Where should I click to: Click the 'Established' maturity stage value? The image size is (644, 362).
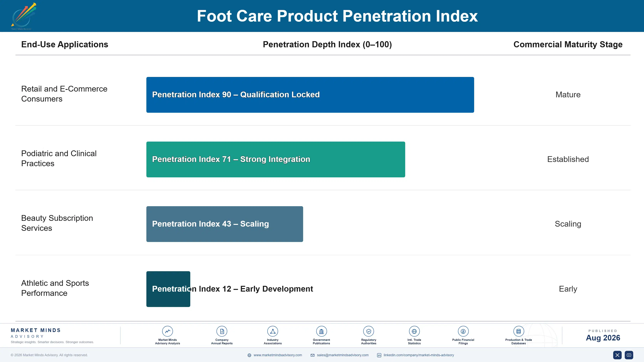click(568, 159)
